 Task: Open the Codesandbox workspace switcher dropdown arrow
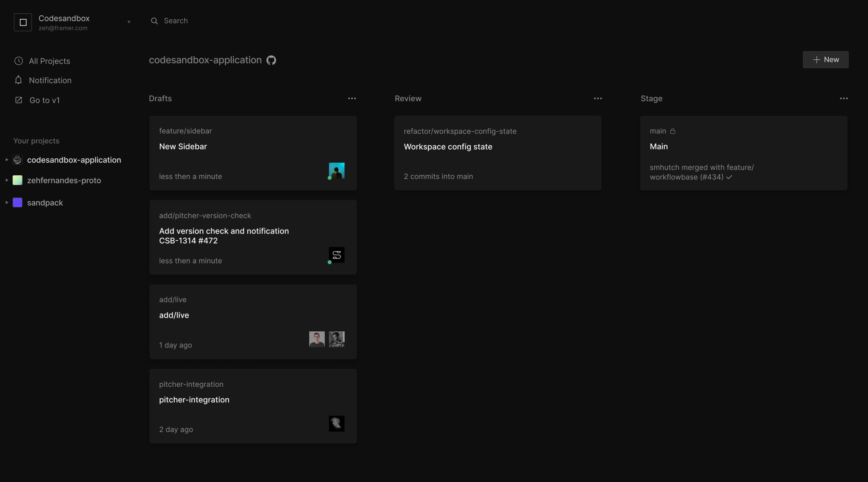pyautogui.click(x=129, y=22)
